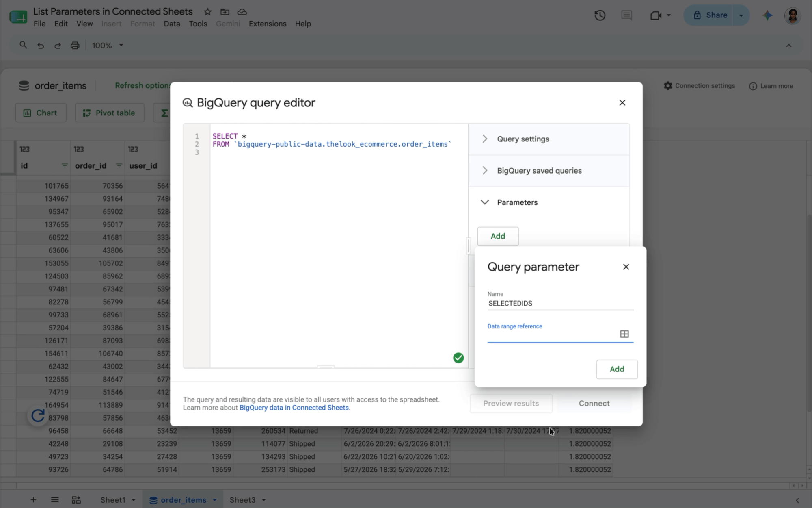Open the order_items tab menu arrow
This screenshot has height=508, width=812.
[x=215, y=500]
